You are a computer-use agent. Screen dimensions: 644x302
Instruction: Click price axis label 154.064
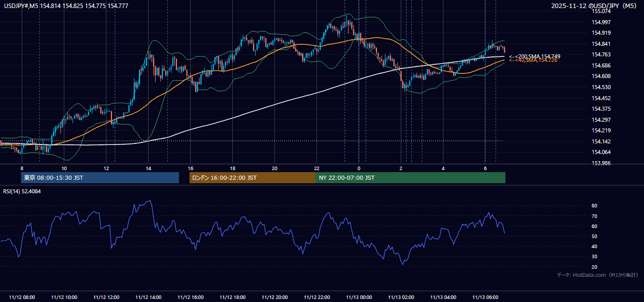pyautogui.click(x=601, y=152)
